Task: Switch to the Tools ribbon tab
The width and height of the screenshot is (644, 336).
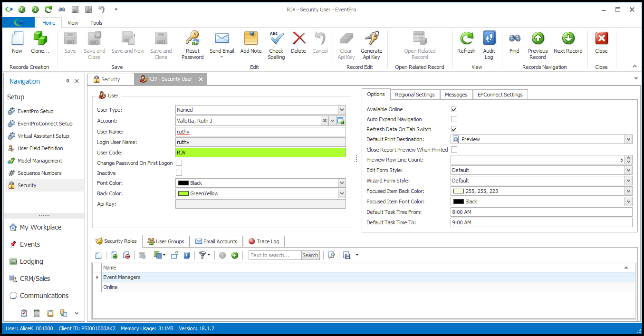Action: click(x=96, y=22)
